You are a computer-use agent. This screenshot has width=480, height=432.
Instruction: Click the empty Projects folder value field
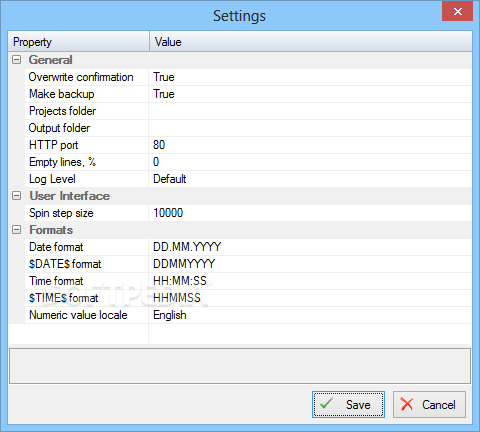310,111
